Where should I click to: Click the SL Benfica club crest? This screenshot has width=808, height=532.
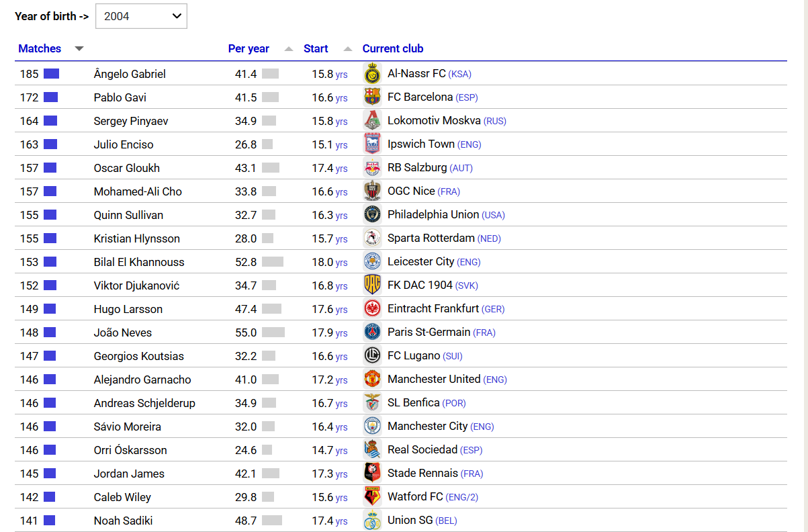click(x=372, y=403)
